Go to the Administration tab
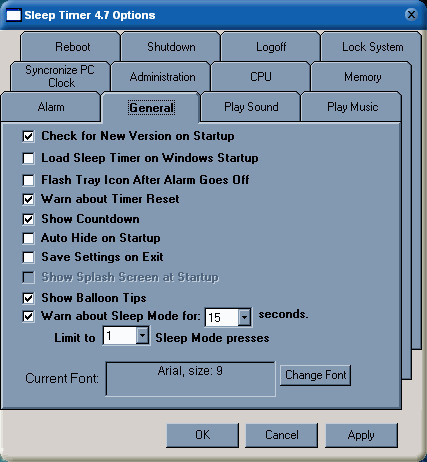427x462 pixels. pos(162,77)
